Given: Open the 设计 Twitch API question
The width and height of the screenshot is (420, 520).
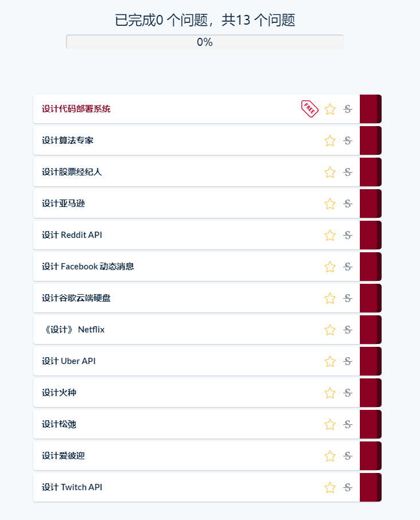Looking at the screenshot, I should click(x=72, y=487).
